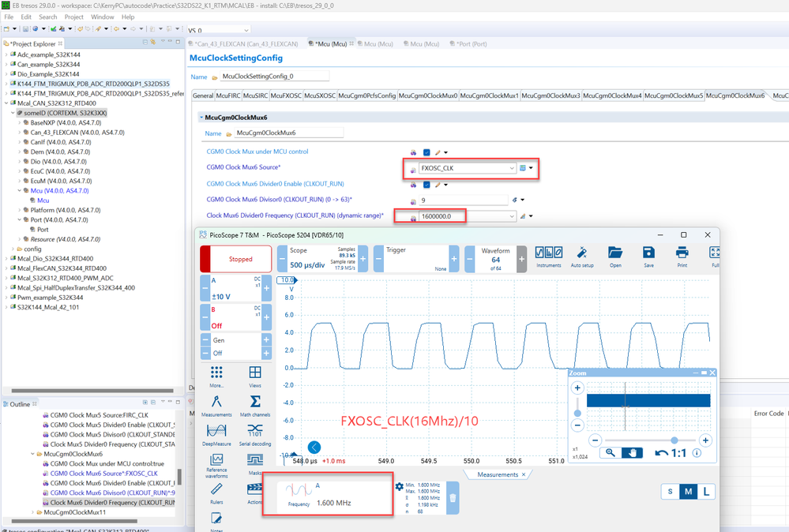
Task: Decrease Scope timebase with minus button
Action: [282, 259]
